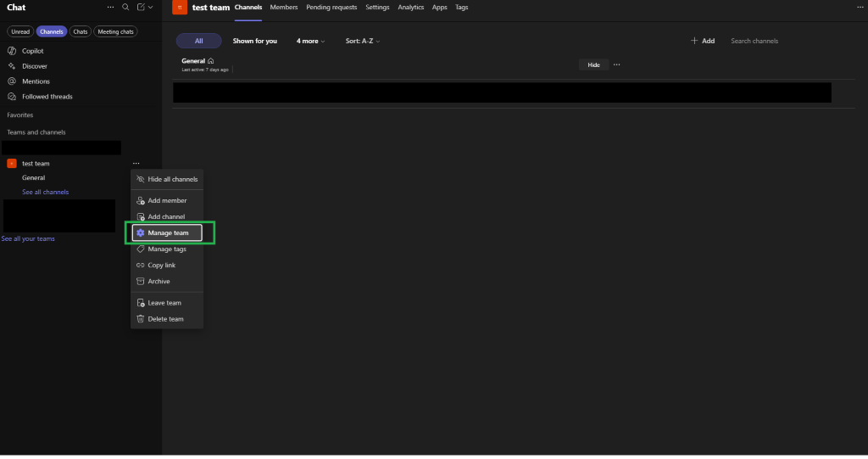This screenshot has width=868, height=459.
Task: Select the Meeting chats filter pill
Action: (x=115, y=31)
